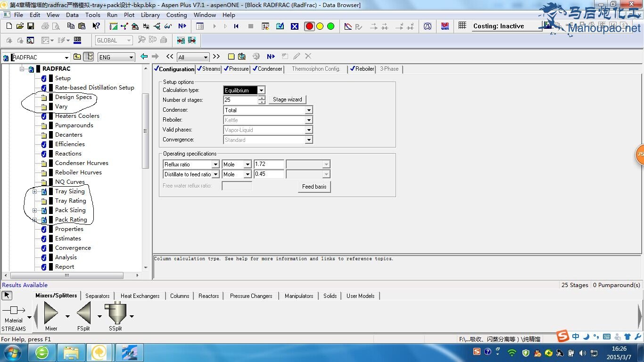The height and width of the screenshot is (362, 644).
Task: Toggle the folder list tree view icon
Action: point(88,57)
